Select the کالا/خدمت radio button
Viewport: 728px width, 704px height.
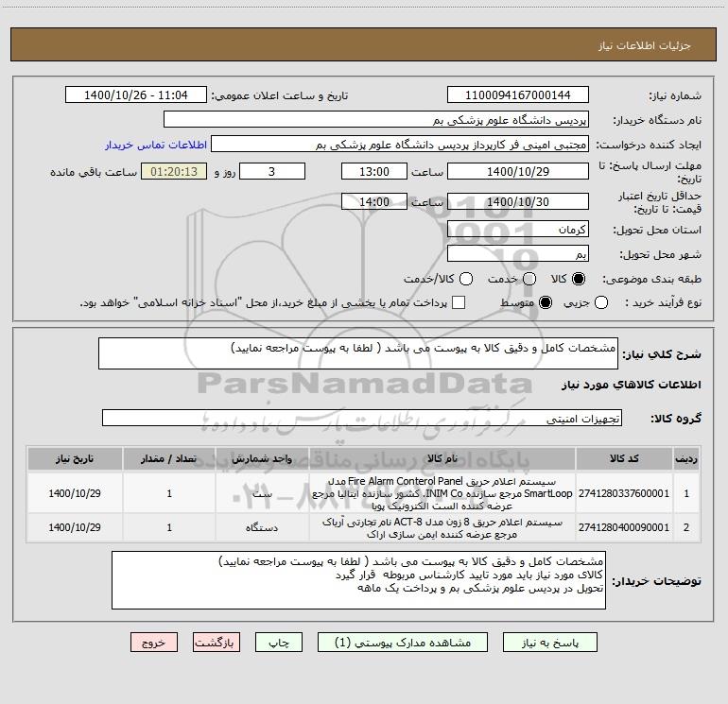(466, 279)
